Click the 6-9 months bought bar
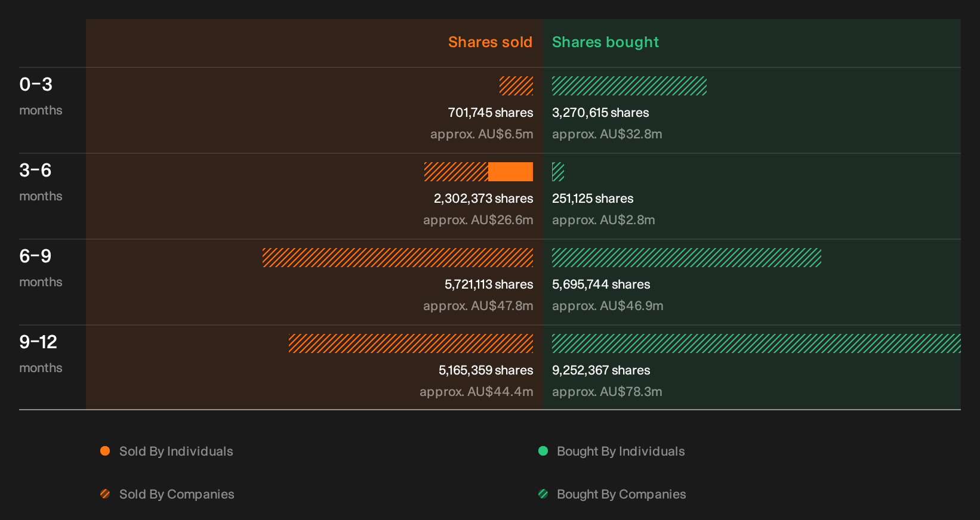Image resolution: width=980 pixels, height=520 pixels. 686,258
